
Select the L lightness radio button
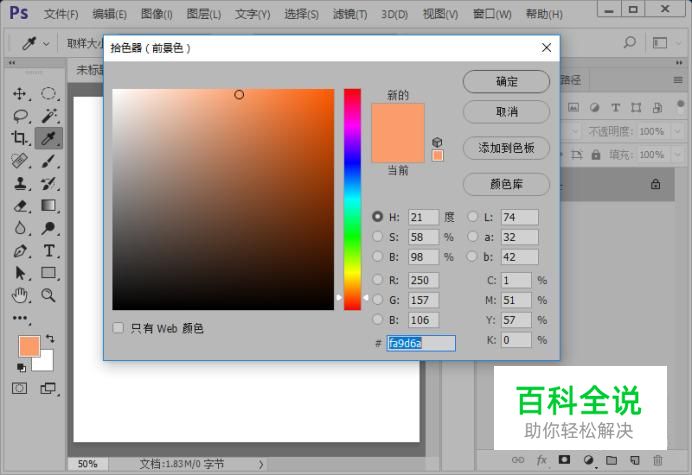click(x=473, y=217)
